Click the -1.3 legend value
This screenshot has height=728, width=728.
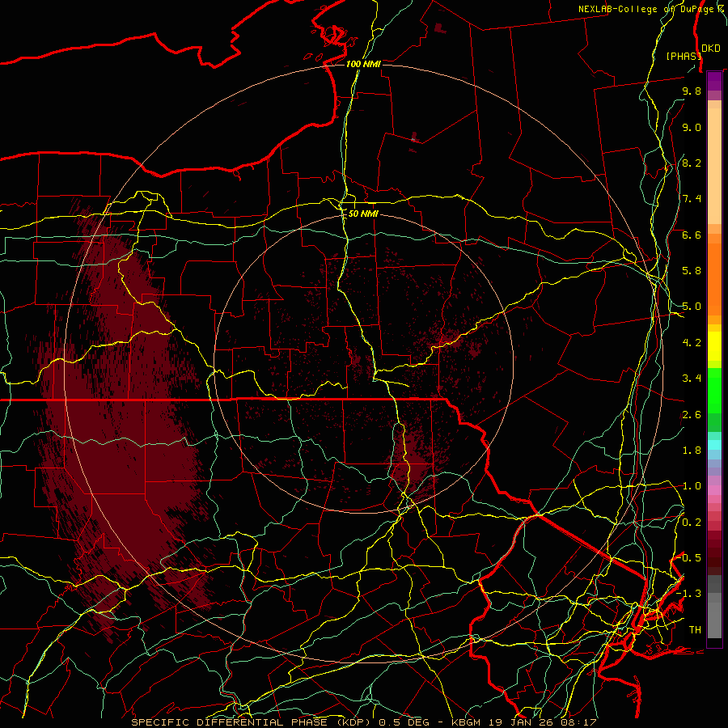tap(689, 594)
